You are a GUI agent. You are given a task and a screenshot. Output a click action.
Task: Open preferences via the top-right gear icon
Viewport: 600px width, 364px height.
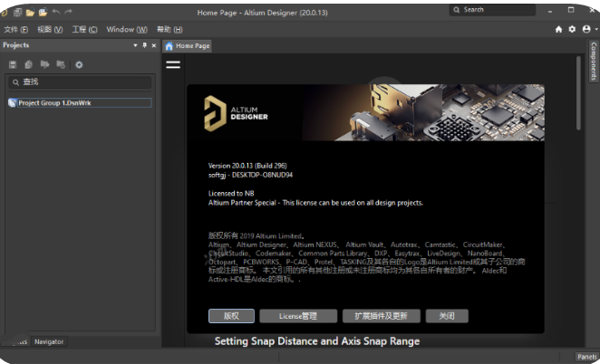point(572,29)
